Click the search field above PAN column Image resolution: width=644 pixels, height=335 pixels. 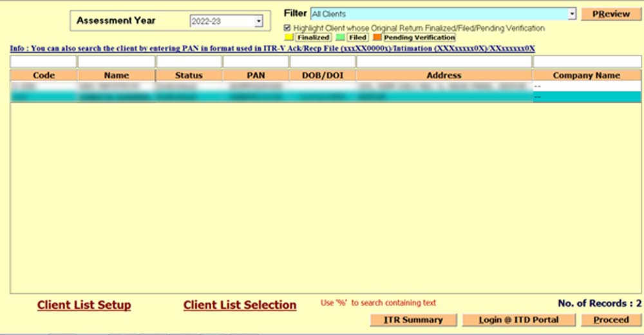tap(256, 62)
